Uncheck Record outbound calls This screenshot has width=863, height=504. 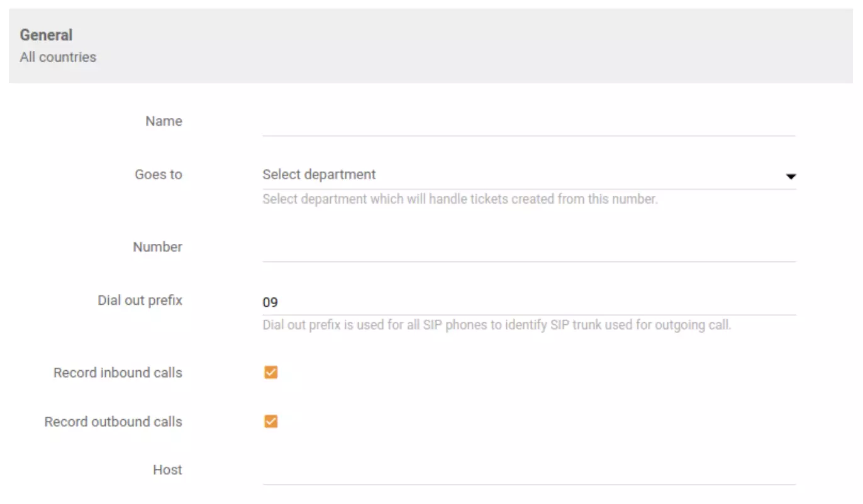(x=270, y=422)
